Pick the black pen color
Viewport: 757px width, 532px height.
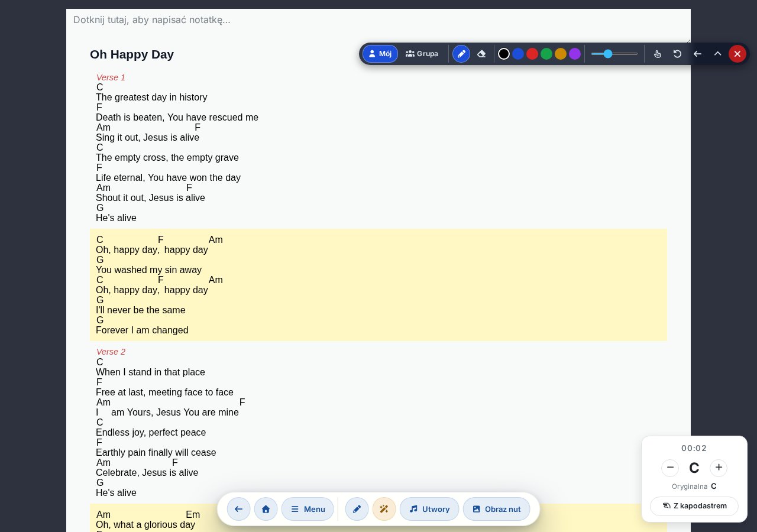pos(504,54)
